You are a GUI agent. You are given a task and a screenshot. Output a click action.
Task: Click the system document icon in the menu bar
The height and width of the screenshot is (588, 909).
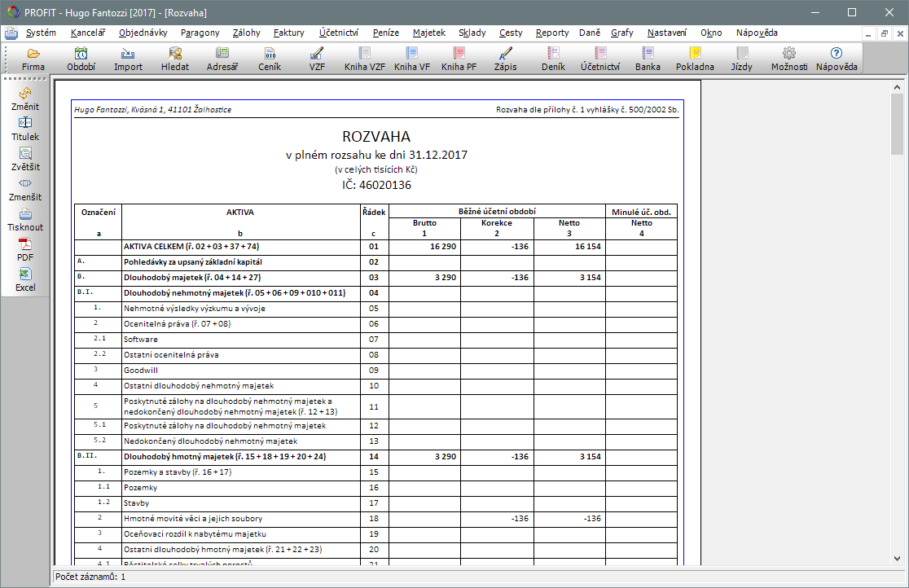click(11, 33)
